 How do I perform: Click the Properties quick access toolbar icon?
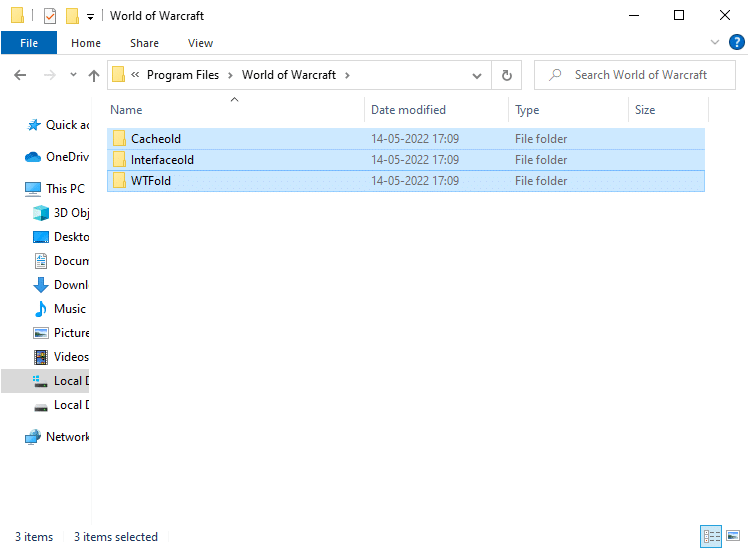[x=50, y=16]
